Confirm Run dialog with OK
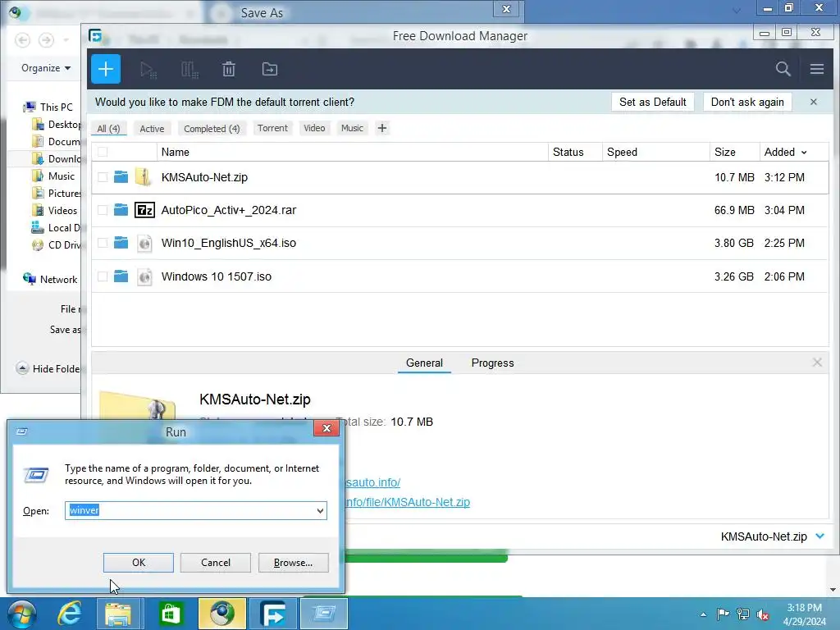840x630 pixels. [138, 563]
